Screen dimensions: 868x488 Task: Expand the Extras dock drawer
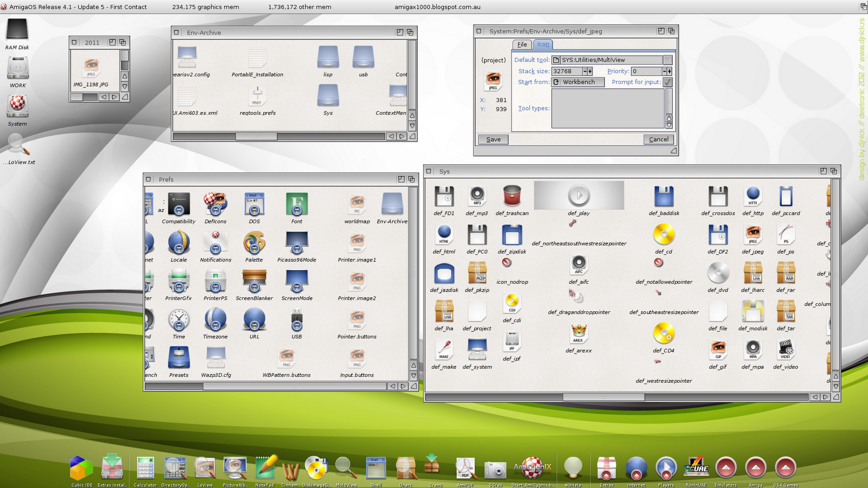pos(607,468)
